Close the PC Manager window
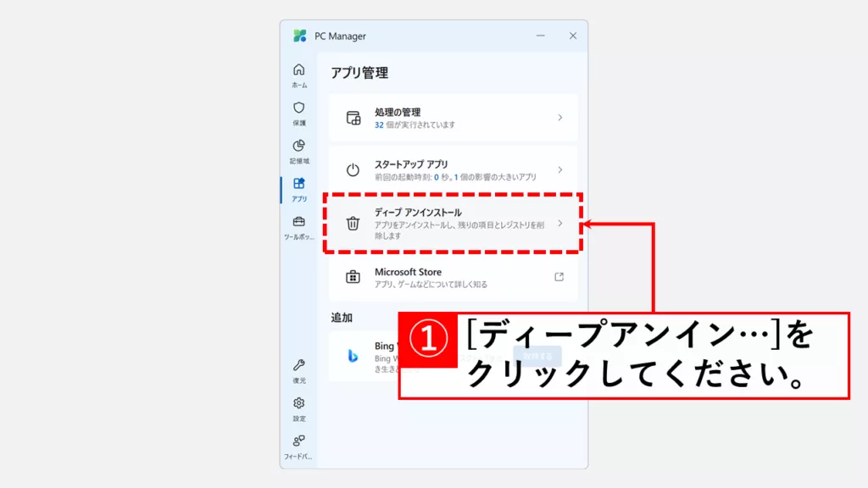The height and width of the screenshot is (488, 868). click(573, 36)
